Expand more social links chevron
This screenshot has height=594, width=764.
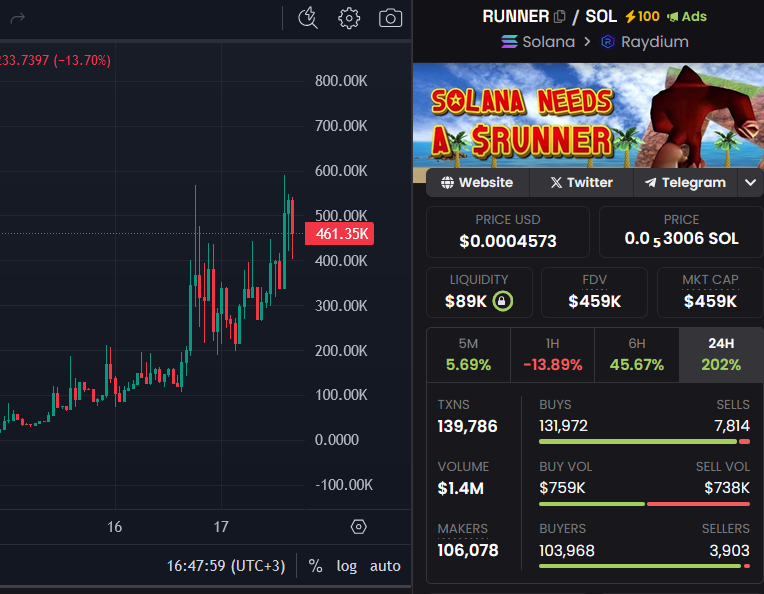pyautogui.click(x=750, y=183)
